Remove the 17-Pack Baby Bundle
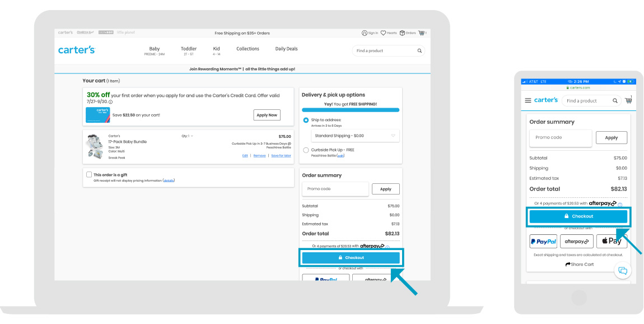This screenshot has height=324, width=644. 260,156
